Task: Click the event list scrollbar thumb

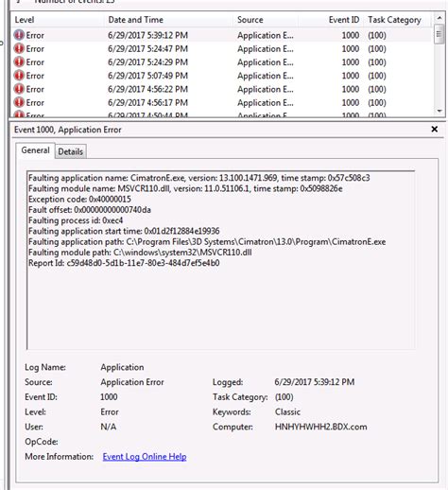Action: tap(439, 34)
